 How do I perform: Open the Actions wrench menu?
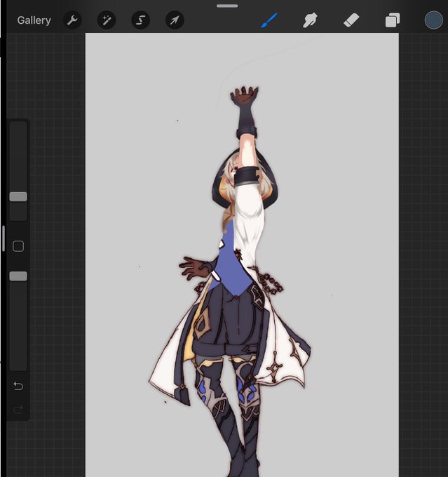[72, 20]
